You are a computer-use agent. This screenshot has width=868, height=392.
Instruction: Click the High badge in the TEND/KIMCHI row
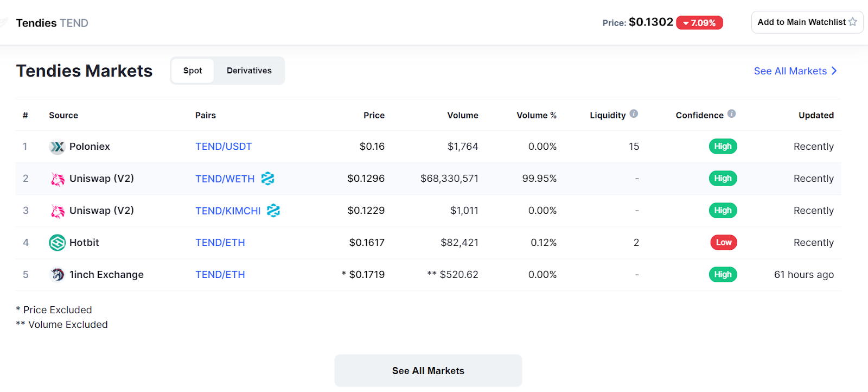pos(723,210)
